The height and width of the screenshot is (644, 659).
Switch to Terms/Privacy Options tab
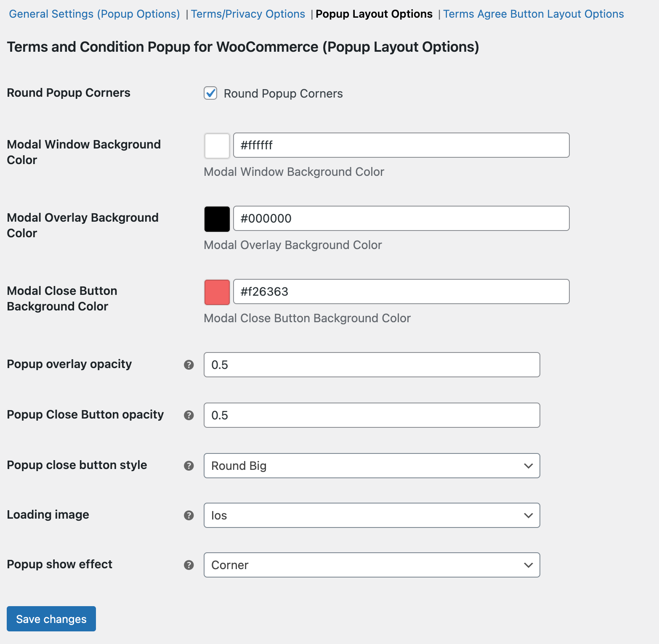(x=248, y=14)
